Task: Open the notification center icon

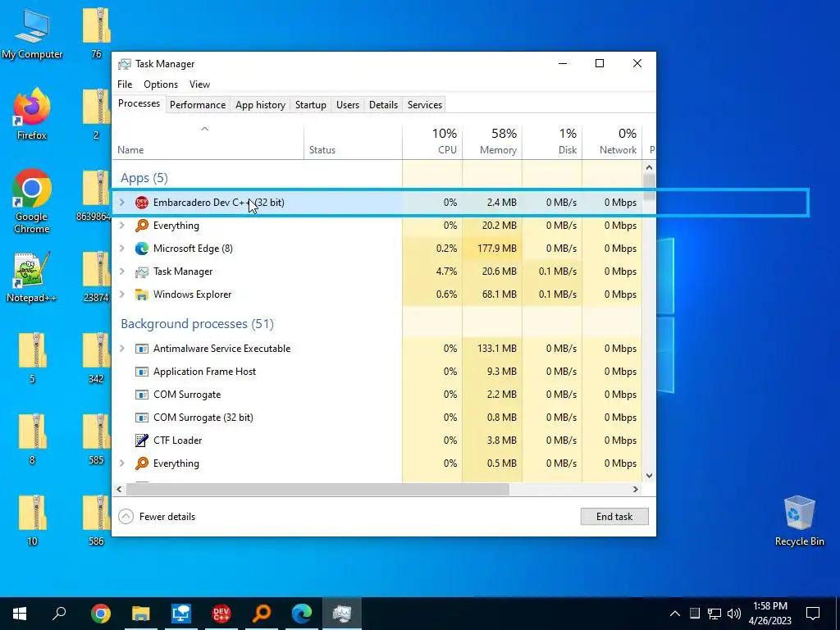Action: coord(813,614)
